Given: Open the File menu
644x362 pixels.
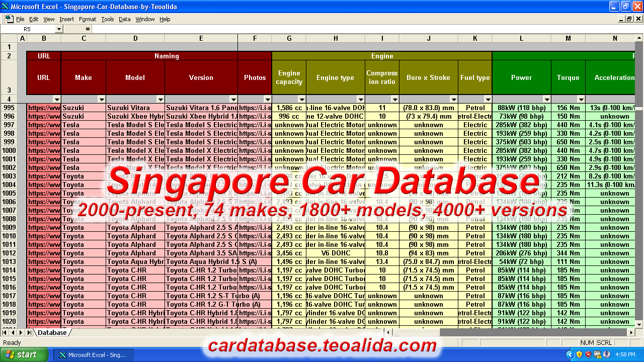Looking at the screenshot, I should (20, 19).
